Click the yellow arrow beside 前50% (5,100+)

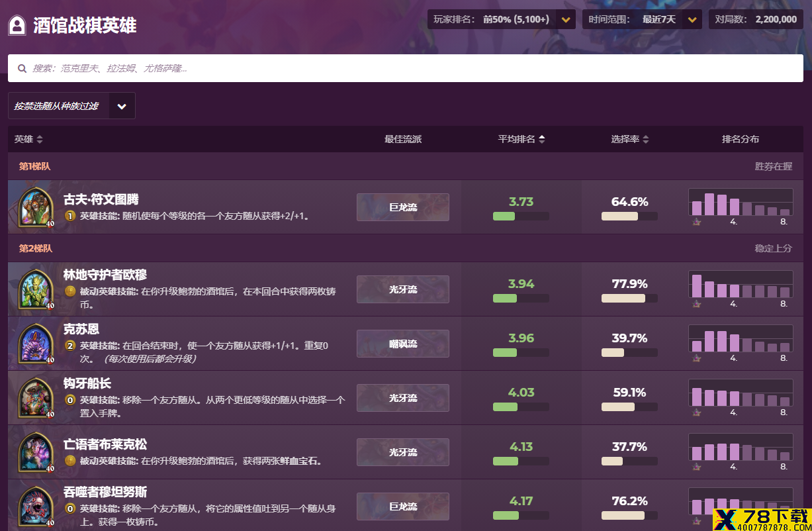[566, 20]
